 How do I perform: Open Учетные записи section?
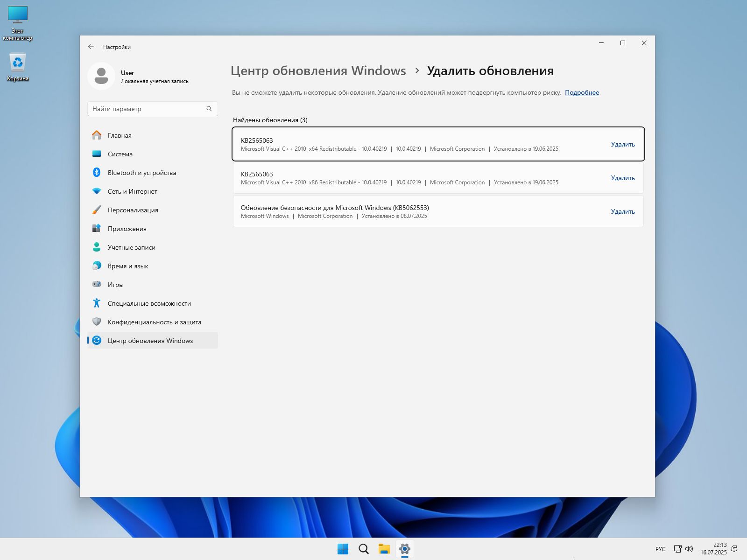point(153,247)
